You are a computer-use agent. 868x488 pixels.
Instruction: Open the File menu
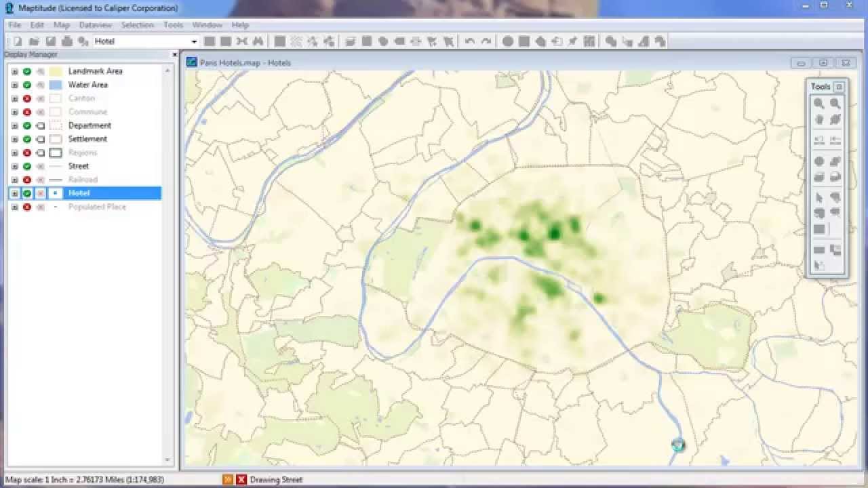[x=15, y=25]
